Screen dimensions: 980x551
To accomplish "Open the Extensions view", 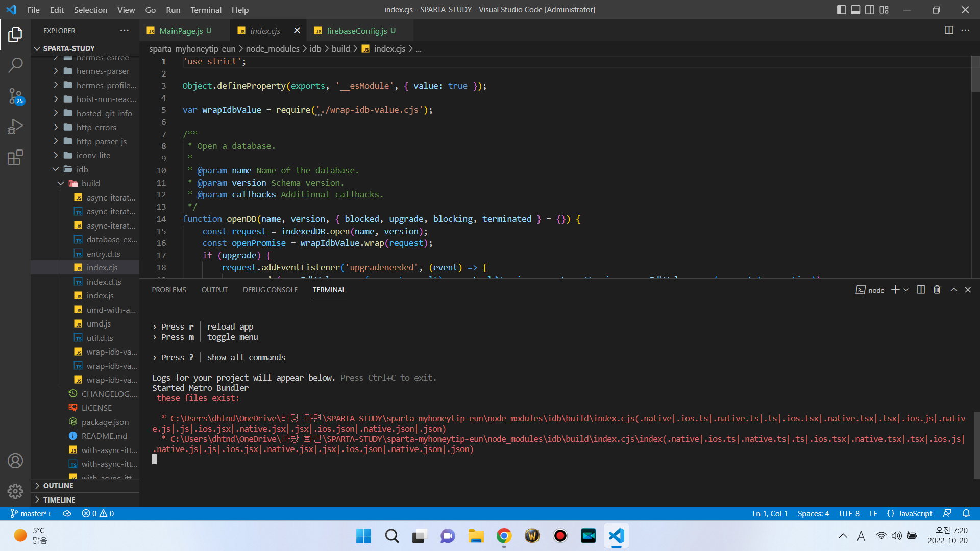I will coord(15,157).
